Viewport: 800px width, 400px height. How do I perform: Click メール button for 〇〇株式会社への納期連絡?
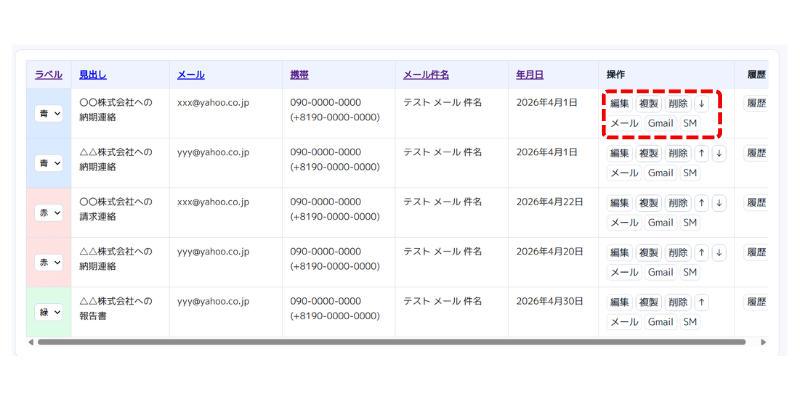point(624,123)
